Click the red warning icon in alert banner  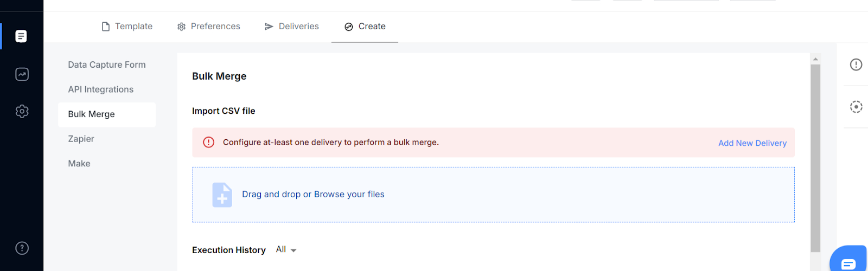click(209, 142)
